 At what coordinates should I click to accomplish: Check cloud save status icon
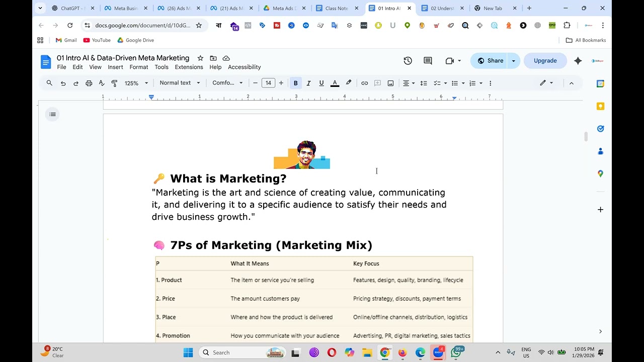coord(226,58)
